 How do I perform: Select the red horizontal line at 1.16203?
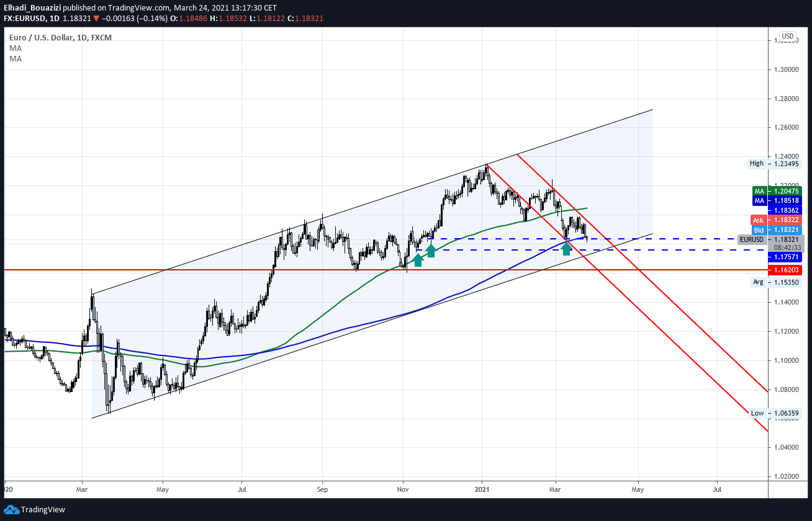click(385, 270)
